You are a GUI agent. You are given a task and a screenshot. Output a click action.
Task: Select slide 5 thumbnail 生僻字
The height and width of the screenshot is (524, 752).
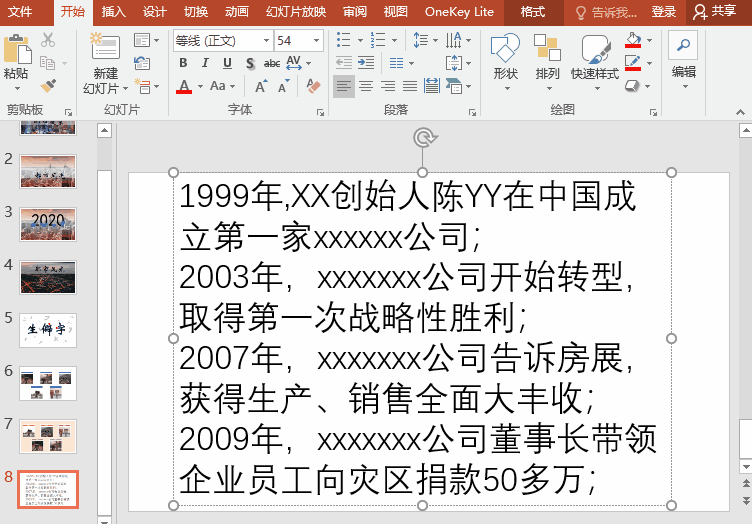point(48,329)
